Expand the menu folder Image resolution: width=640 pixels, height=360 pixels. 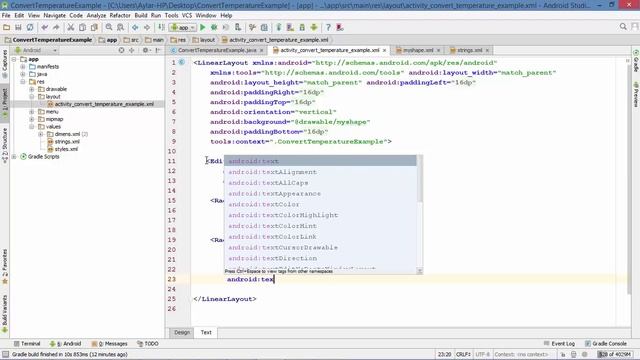point(32,111)
